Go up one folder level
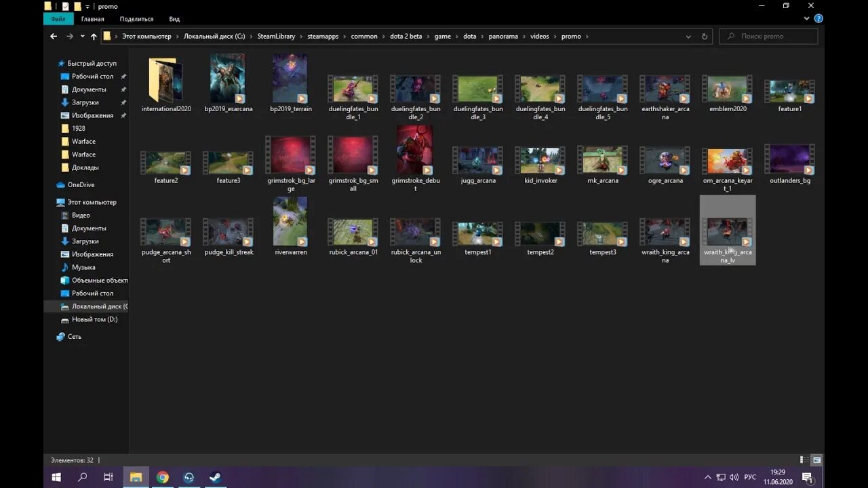This screenshot has height=488, width=868. pyautogui.click(x=94, y=36)
